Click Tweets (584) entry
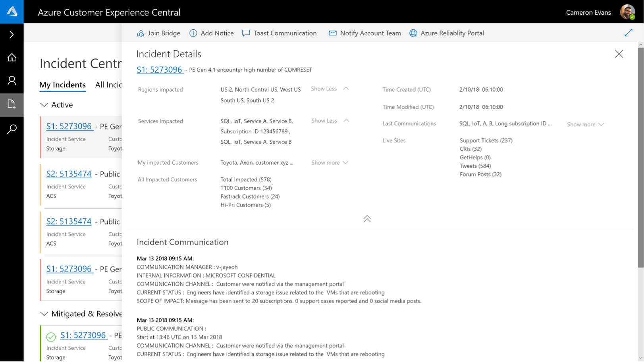The image size is (644, 362). [x=475, y=166]
